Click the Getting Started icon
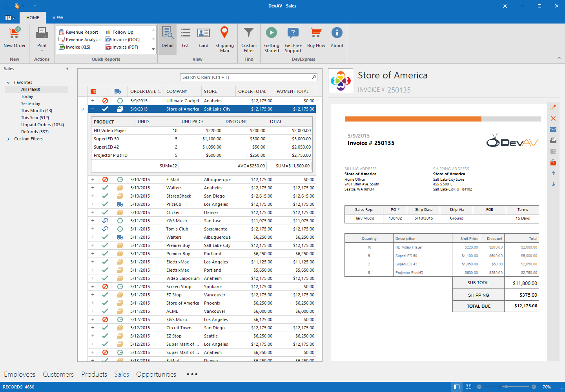Screen dimensions: 565x392 [x=272, y=38]
